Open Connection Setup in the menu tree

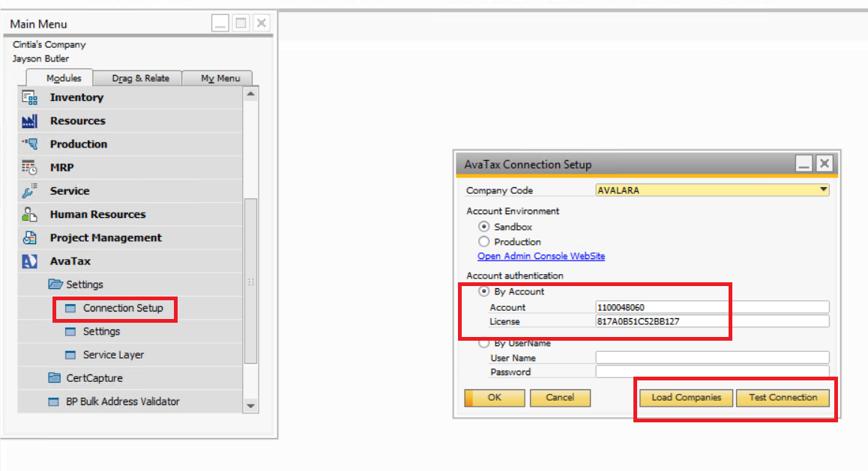[x=123, y=308]
